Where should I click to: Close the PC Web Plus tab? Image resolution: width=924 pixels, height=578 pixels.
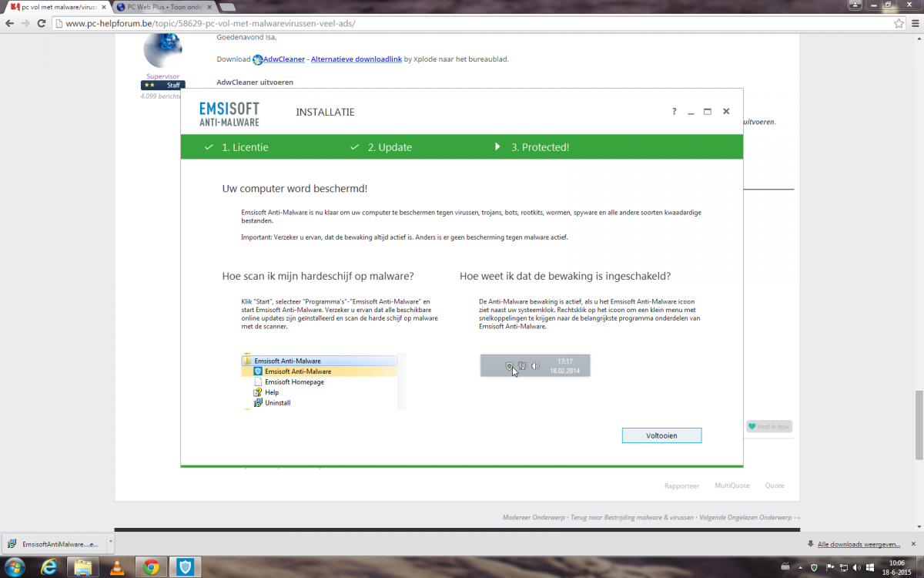(209, 7)
